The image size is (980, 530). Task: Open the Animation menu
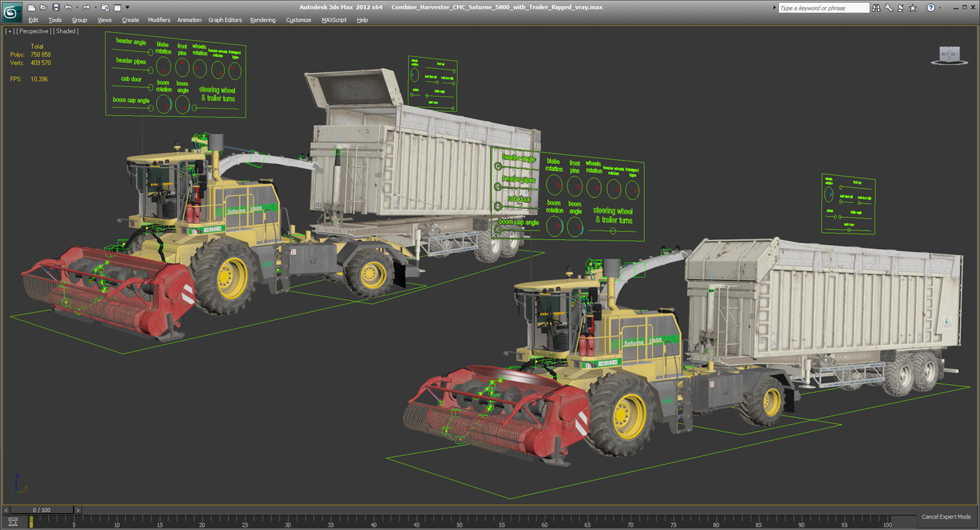[189, 20]
